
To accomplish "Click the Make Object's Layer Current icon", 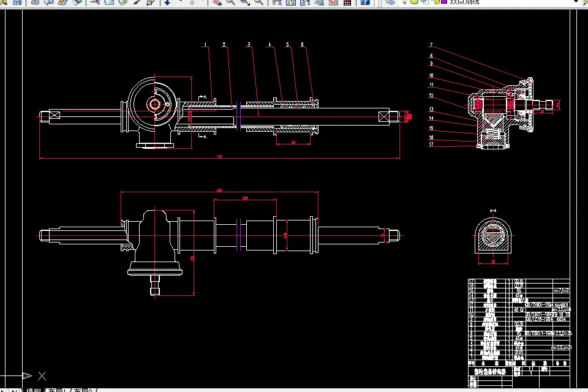I will click(587, 2).
